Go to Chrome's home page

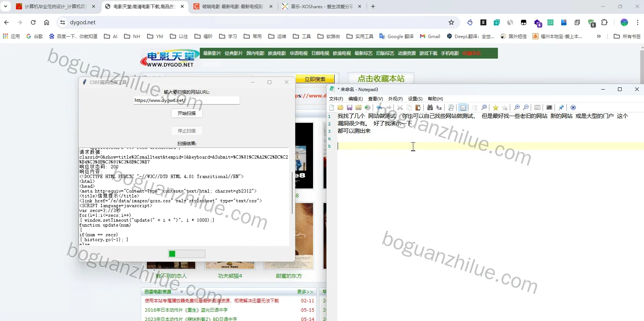coord(47,22)
